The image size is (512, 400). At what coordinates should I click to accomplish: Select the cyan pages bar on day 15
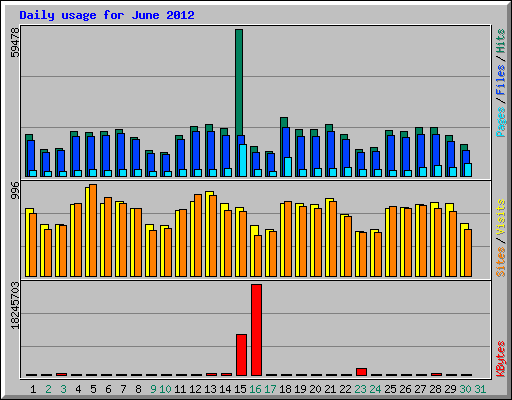[243, 160]
